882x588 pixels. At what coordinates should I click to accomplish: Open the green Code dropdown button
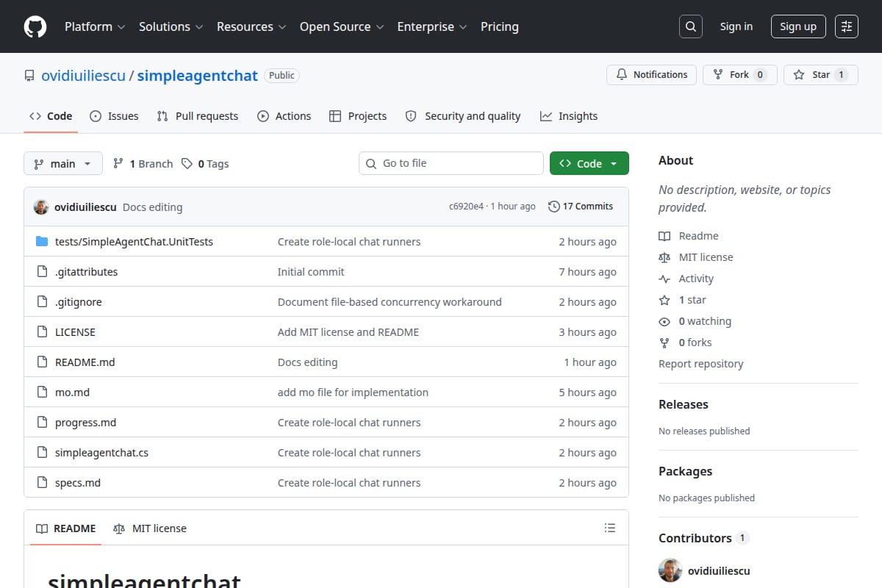pos(589,163)
